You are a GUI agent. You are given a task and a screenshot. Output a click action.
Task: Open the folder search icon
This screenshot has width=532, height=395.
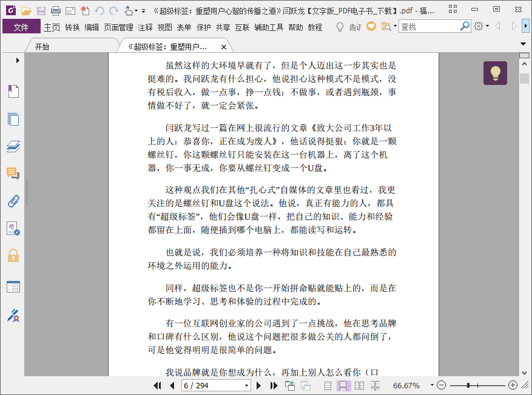(386, 26)
